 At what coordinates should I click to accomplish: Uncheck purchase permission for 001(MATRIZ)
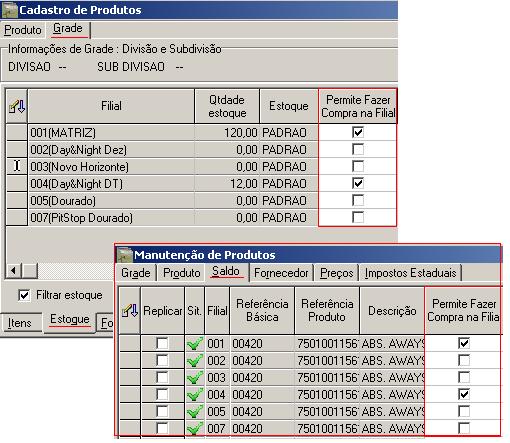pyautogui.click(x=358, y=132)
